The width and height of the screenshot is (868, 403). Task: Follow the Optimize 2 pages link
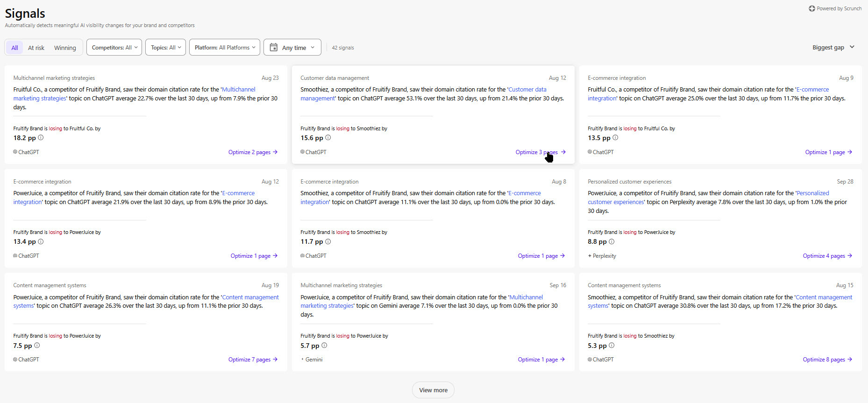[253, 152]
